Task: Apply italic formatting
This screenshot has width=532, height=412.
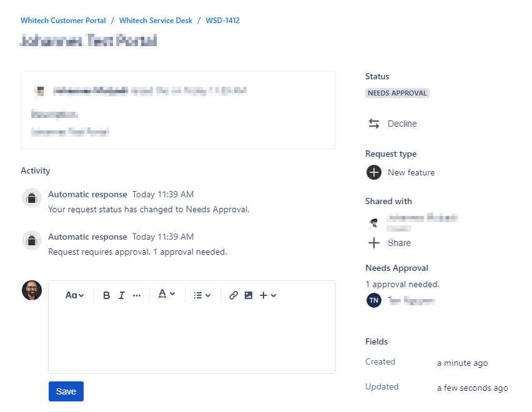Action: click(121, 295)
